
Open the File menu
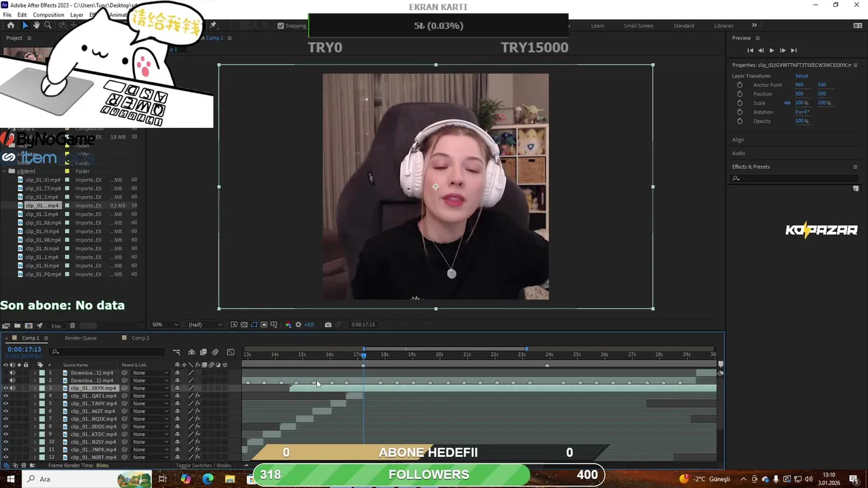coord(7,15)
